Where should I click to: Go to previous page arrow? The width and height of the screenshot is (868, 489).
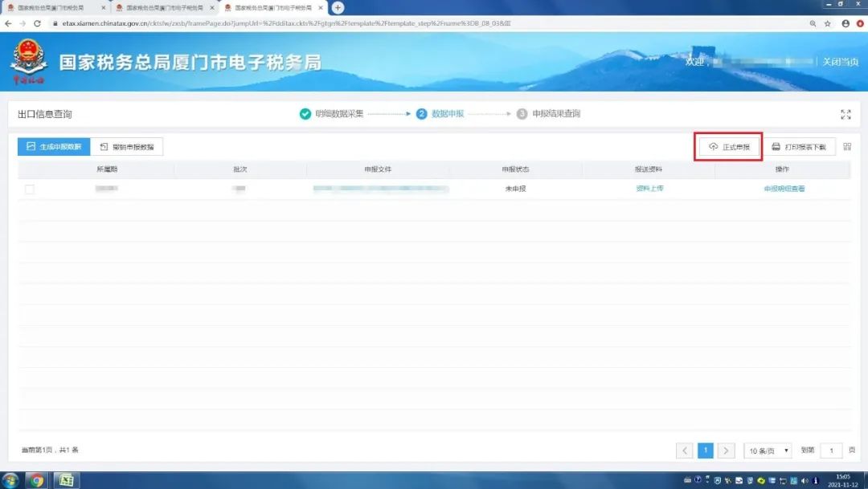click(x=684, y=450)
